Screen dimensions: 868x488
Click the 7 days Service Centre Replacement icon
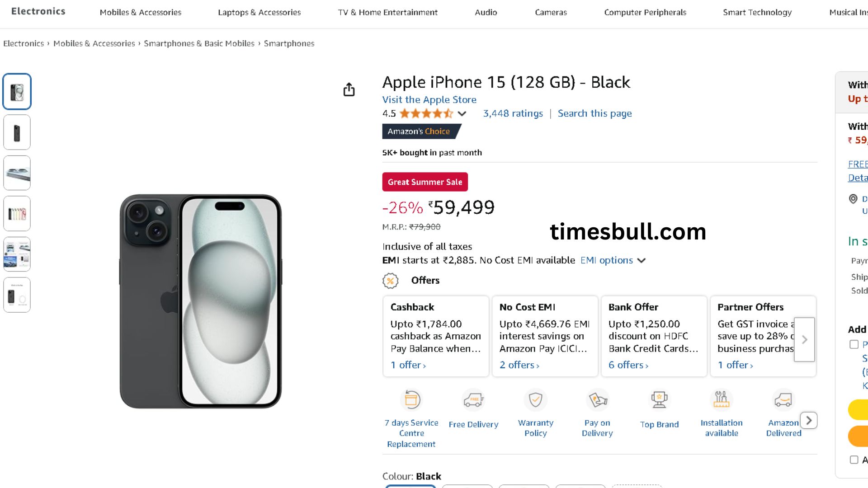coord(412,400)
